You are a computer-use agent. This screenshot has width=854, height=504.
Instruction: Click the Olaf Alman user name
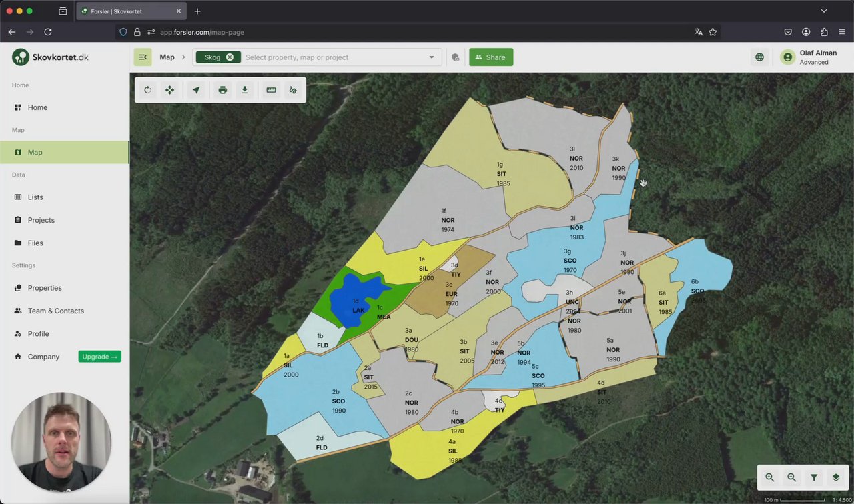818,53
